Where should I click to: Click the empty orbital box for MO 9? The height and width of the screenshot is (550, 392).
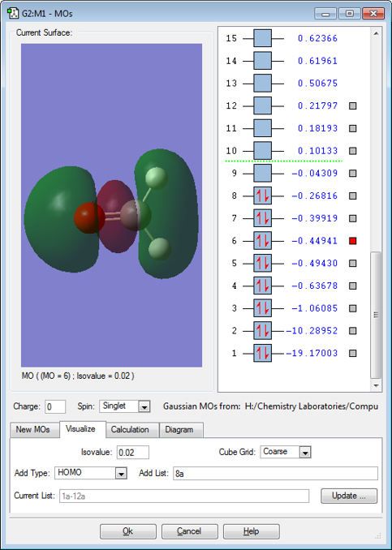(262, 174)
